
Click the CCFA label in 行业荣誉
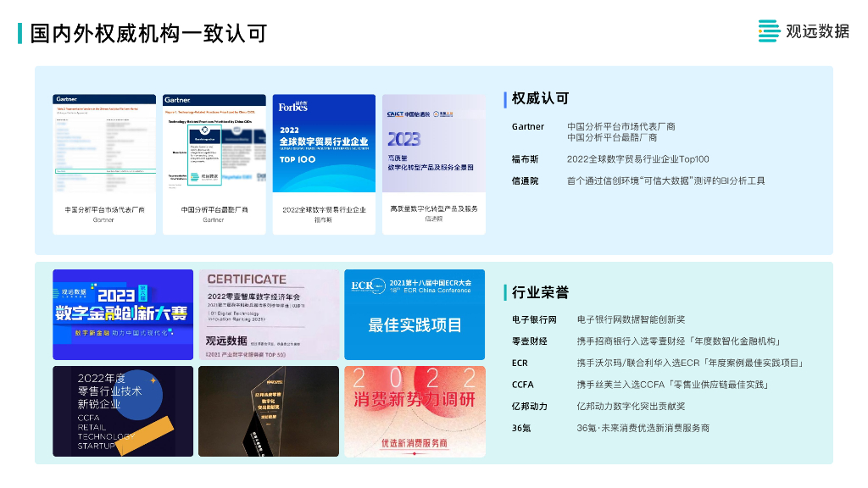click(522, 385)
